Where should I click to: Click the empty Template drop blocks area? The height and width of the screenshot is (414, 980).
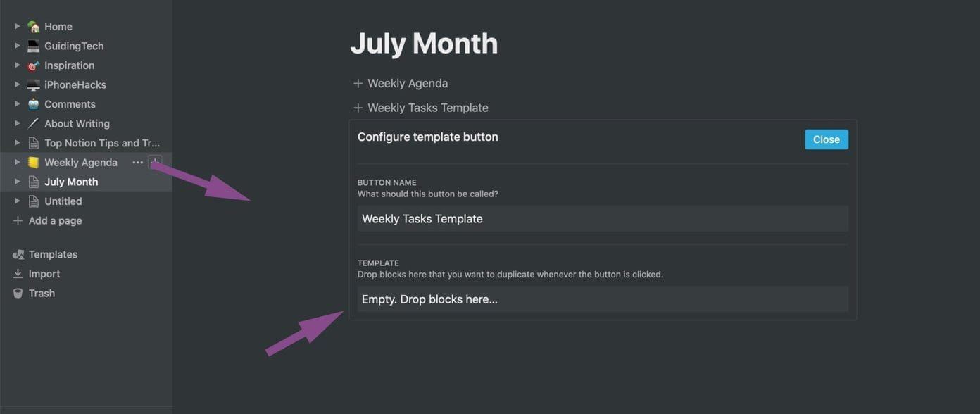603,299
